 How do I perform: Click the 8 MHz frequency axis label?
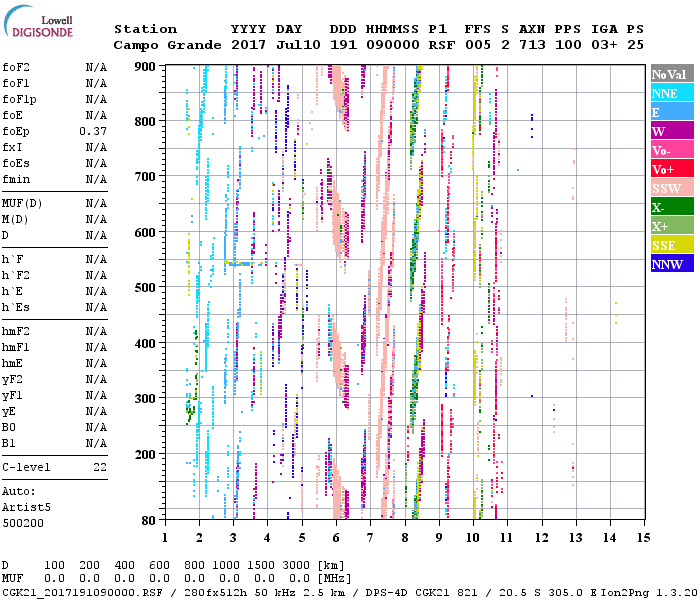pyautogui.click(x=405, y=538)
